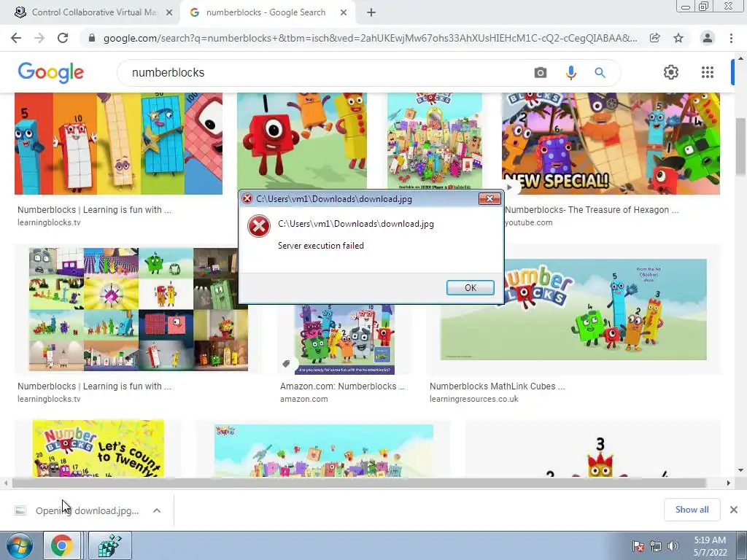Viewport: 747px width, 560px height.
Task: Search by image using the camera icon
Action: (x=541, y=72)
